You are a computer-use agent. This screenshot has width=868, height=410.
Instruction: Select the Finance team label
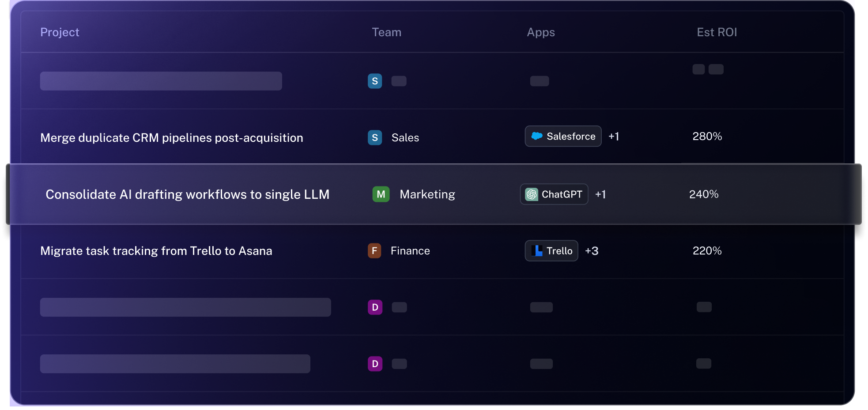click(410, 251)
